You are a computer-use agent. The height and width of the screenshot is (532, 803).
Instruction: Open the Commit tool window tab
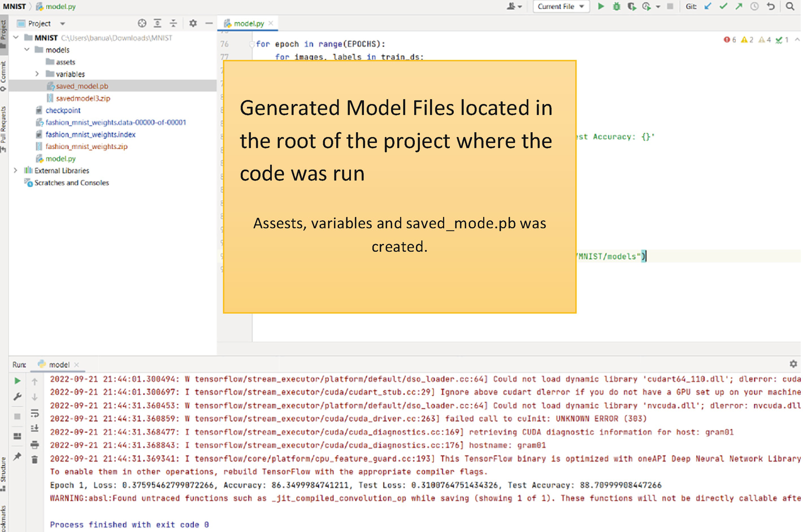[x=3, y=75]
